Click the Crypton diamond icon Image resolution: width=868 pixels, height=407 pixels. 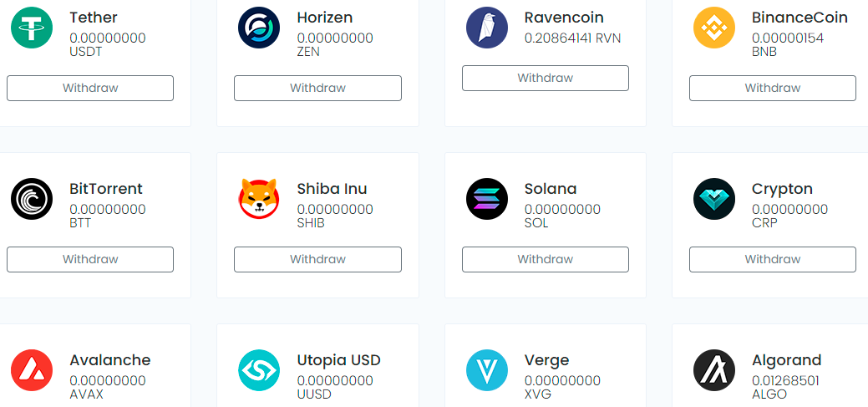click(714, 199)
